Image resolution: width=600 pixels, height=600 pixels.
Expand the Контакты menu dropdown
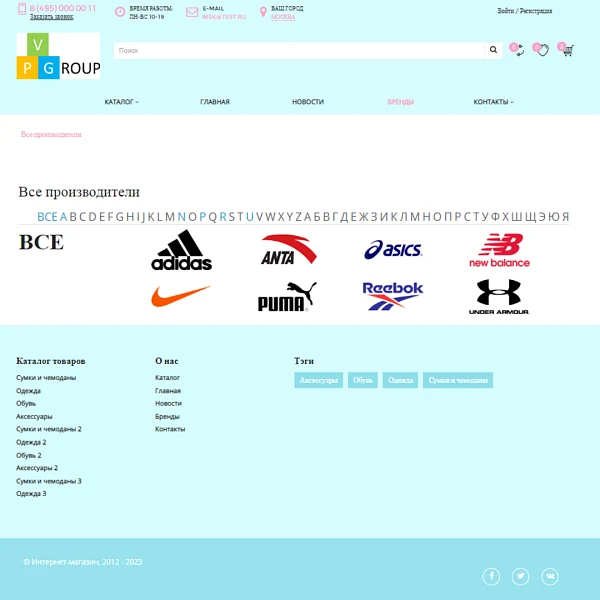[494, 102]
